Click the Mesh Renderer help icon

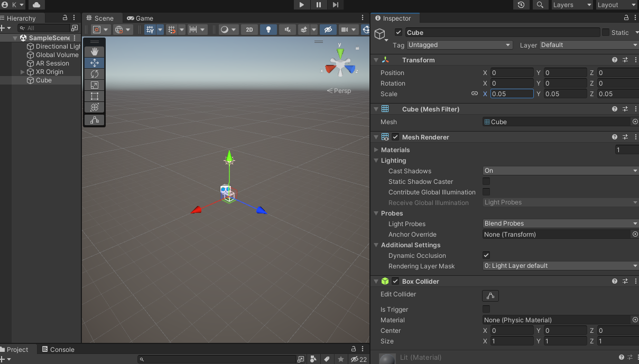pyautogui.click(x=615, y=137)
